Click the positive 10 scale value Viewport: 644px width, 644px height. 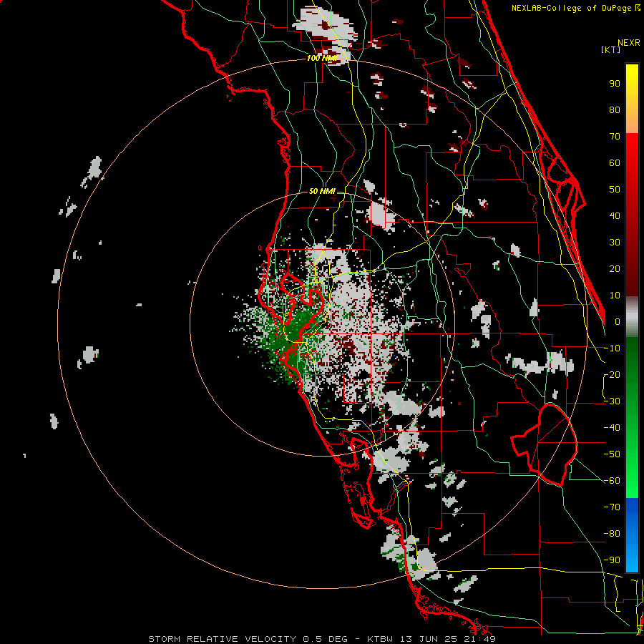pos(615,296)
